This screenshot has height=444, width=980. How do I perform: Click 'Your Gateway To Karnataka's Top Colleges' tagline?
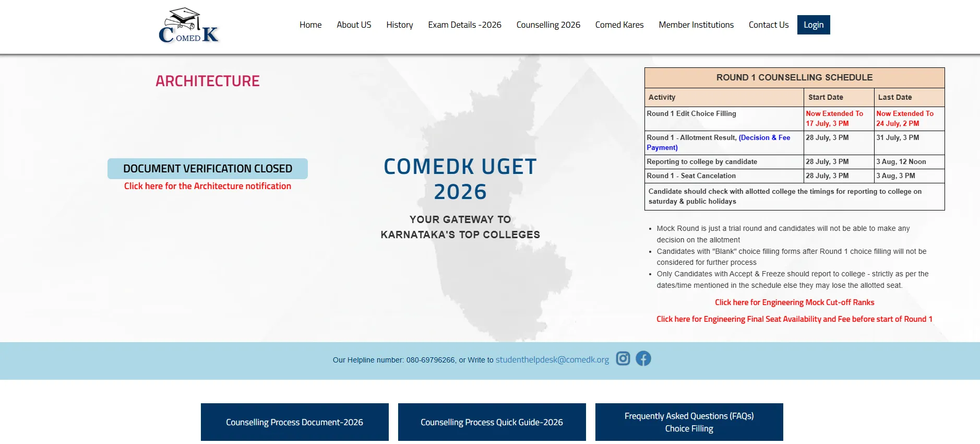point(460,227)
